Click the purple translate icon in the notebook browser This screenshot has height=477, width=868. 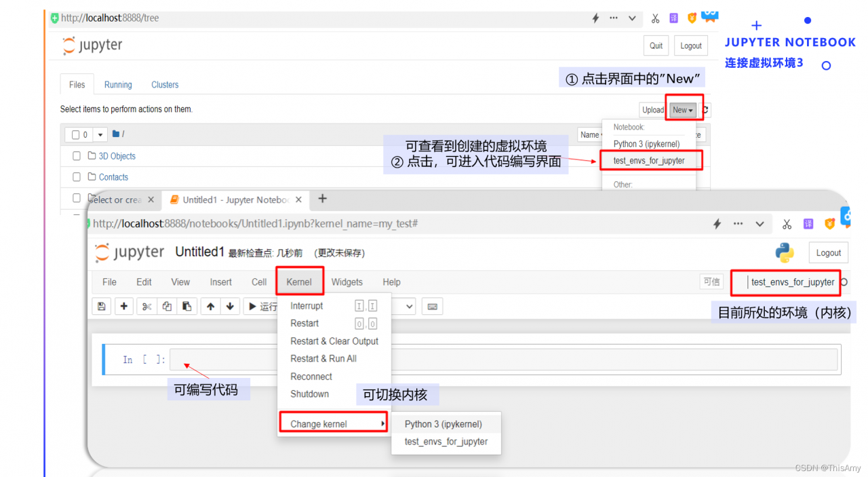pyautogui.click(x=808, y=224)
